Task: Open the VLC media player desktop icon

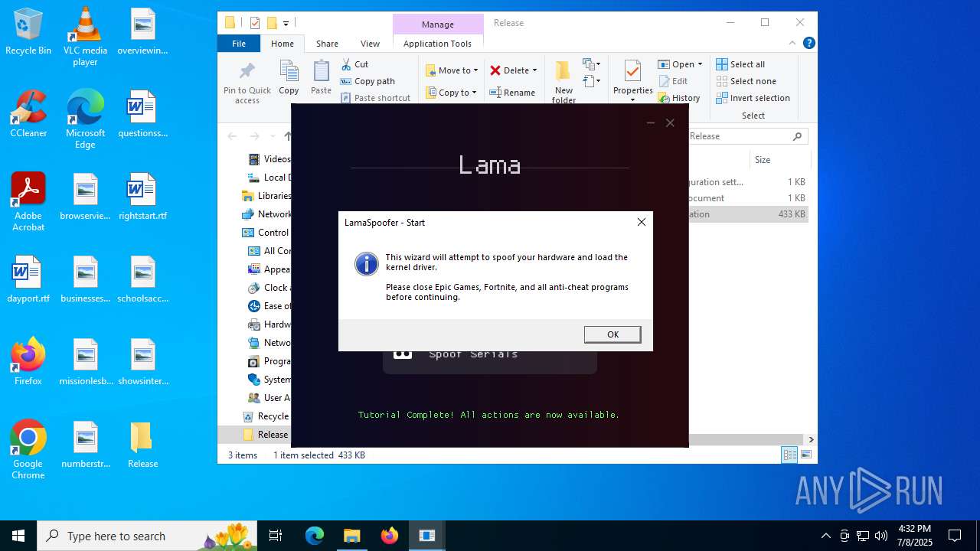Action: 85,37
